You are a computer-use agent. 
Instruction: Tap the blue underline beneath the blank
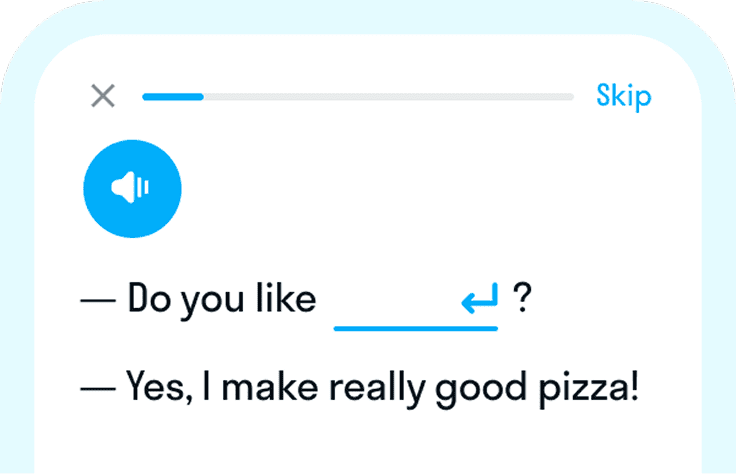coord(416,329)
